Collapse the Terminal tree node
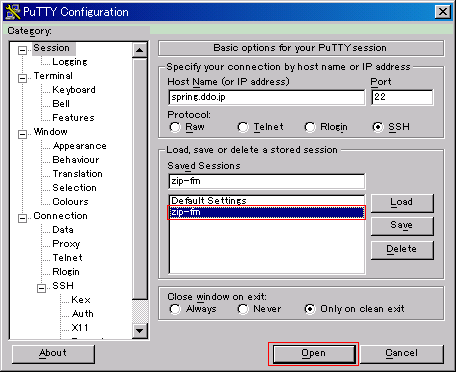Viewport: 456px width, 372px height. [22, 78]
